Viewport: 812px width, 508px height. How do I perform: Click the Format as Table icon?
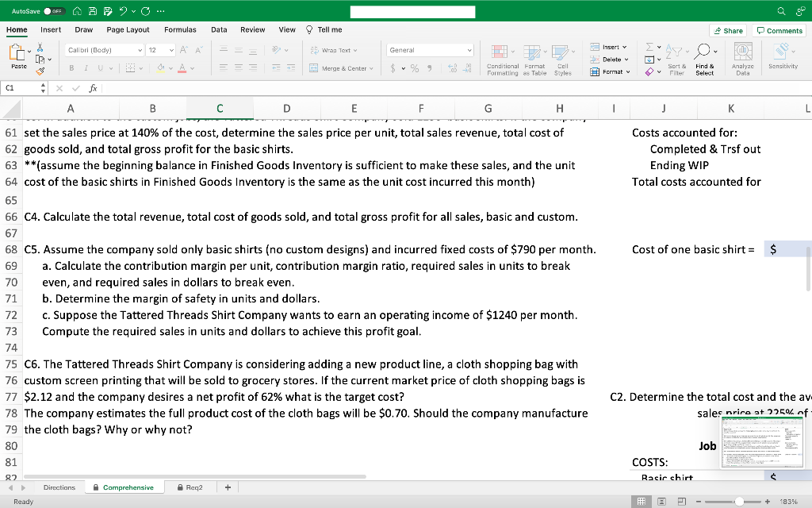point(532,51)
